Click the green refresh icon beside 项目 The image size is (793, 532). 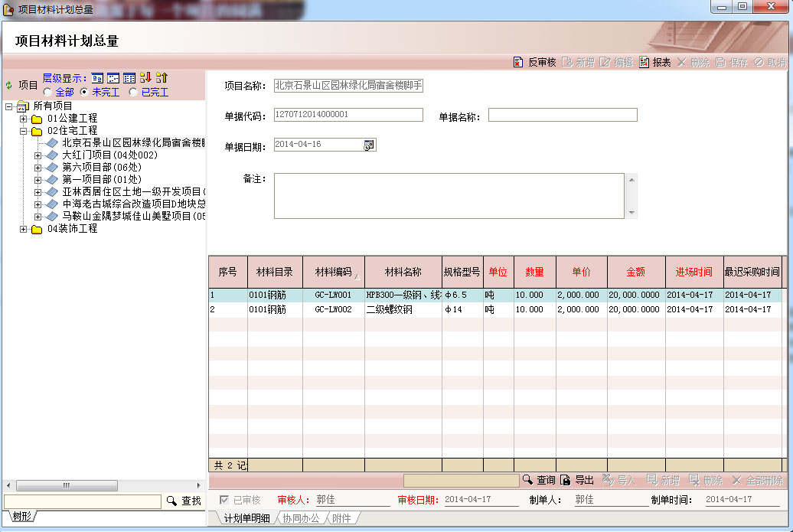9,85
